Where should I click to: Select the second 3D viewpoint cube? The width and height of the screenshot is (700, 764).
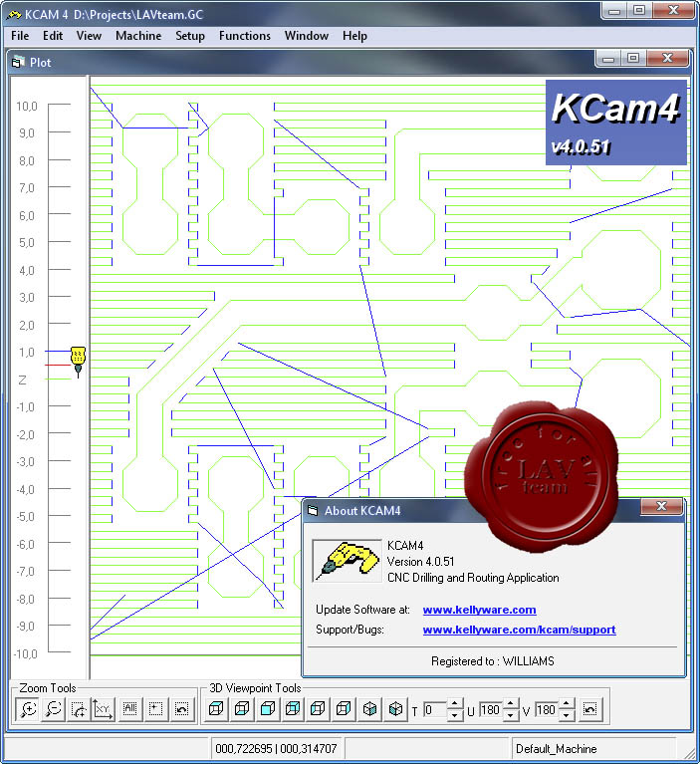242,708
